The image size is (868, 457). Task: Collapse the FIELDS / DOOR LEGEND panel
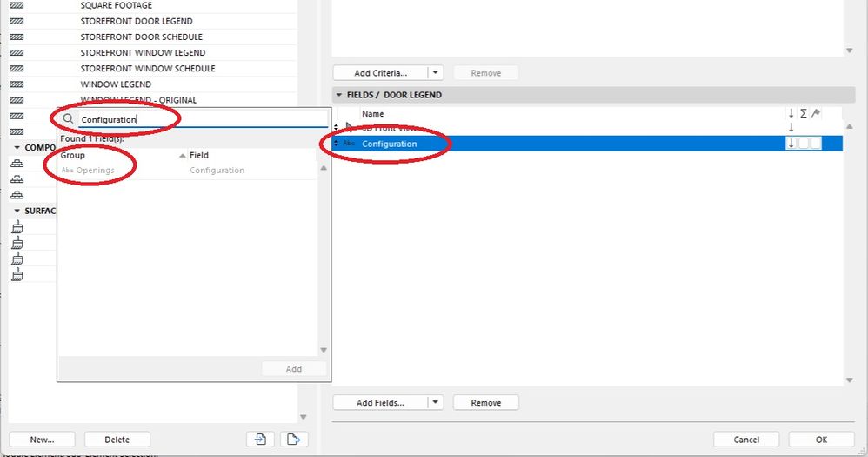(x=339, y=95)
